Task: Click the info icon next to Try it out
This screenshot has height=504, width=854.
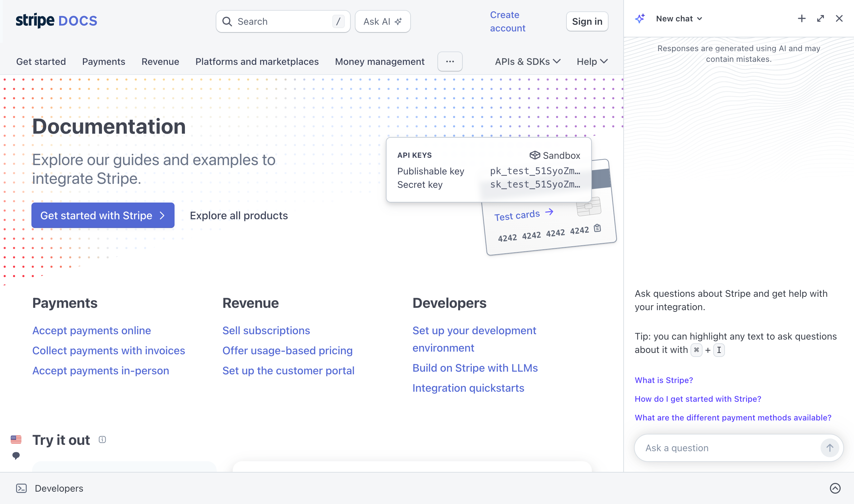Action: tap(102, 439)
